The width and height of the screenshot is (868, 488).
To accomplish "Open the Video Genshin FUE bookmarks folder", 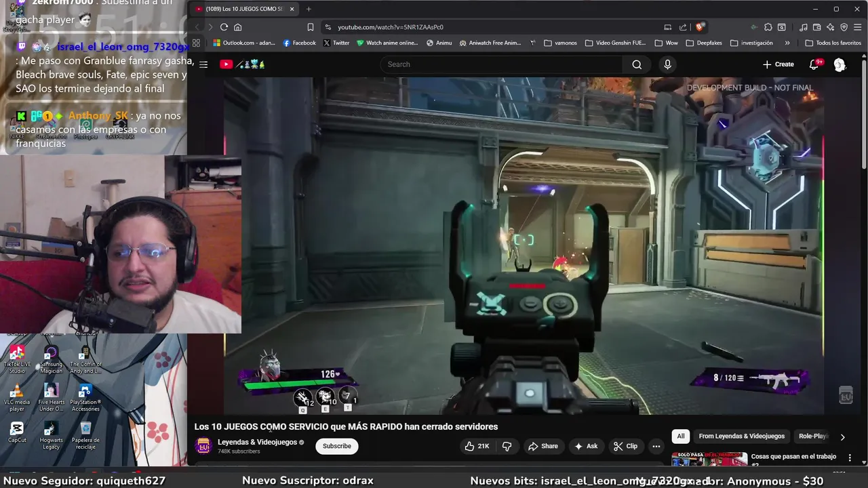I will [615, 43].
